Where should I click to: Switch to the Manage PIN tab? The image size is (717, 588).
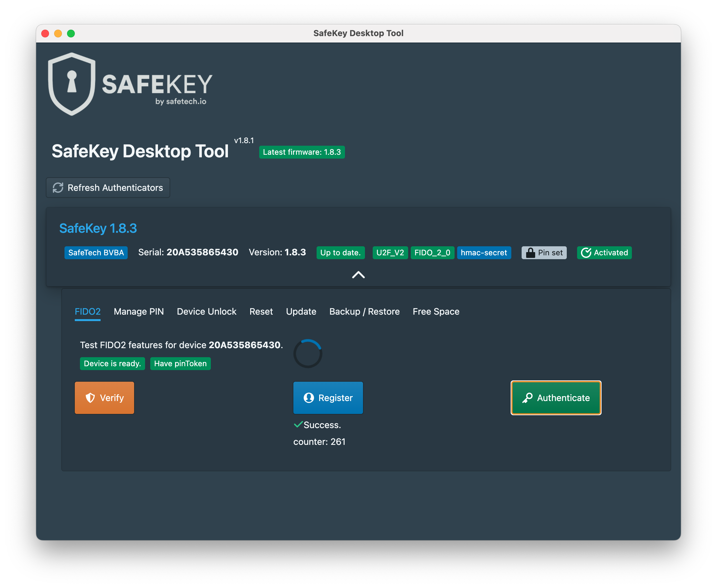(x=139, y=312)
